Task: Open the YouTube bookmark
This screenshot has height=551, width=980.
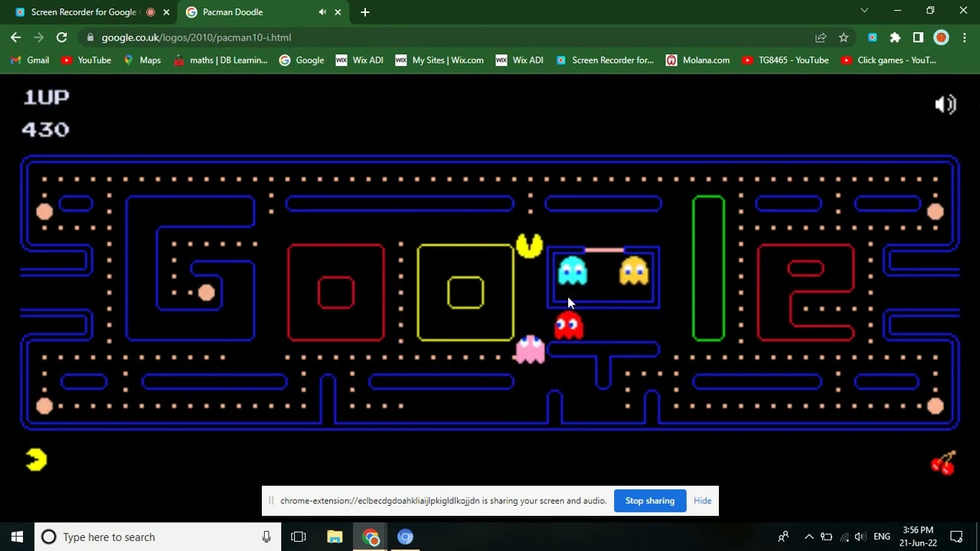Action: tap(86, 60)
